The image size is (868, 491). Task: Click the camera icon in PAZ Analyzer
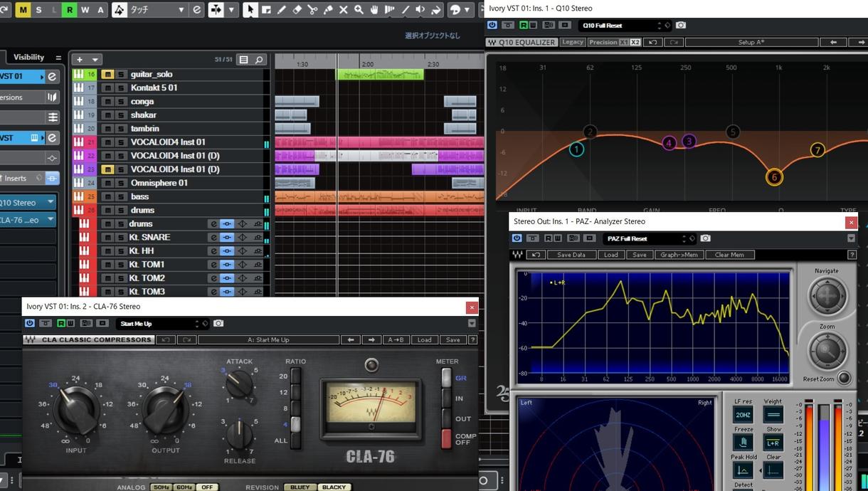pyautogui.click(x=705, y=238)
